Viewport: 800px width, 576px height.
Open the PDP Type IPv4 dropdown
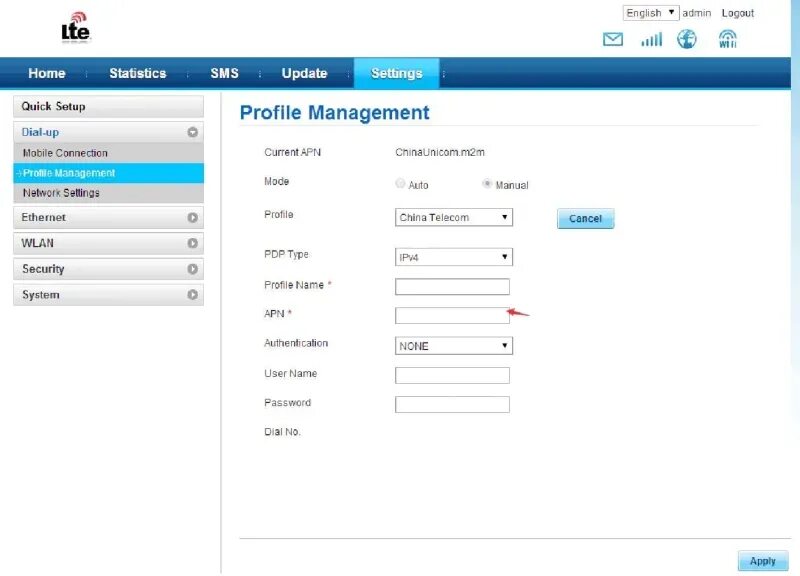[x=454, y=257]
